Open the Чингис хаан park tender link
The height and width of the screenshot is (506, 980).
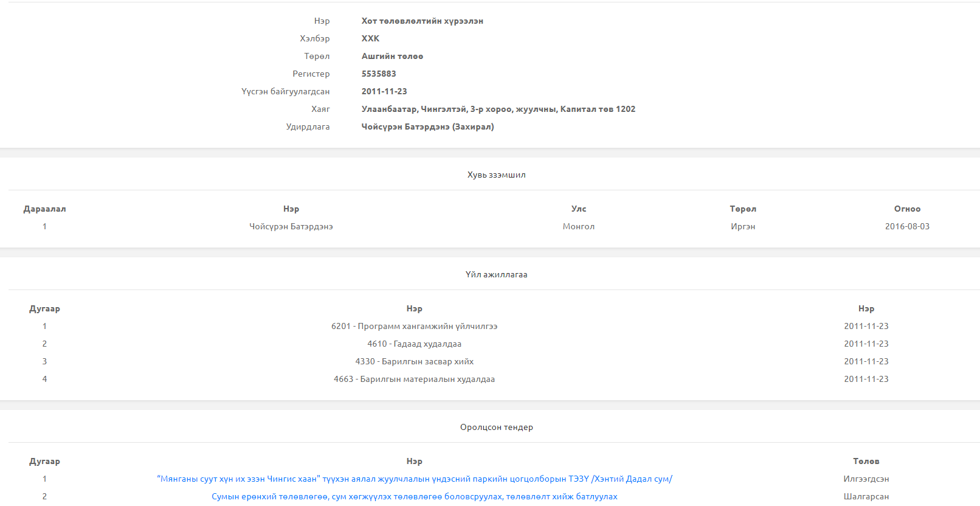click(x=414, y=479)
